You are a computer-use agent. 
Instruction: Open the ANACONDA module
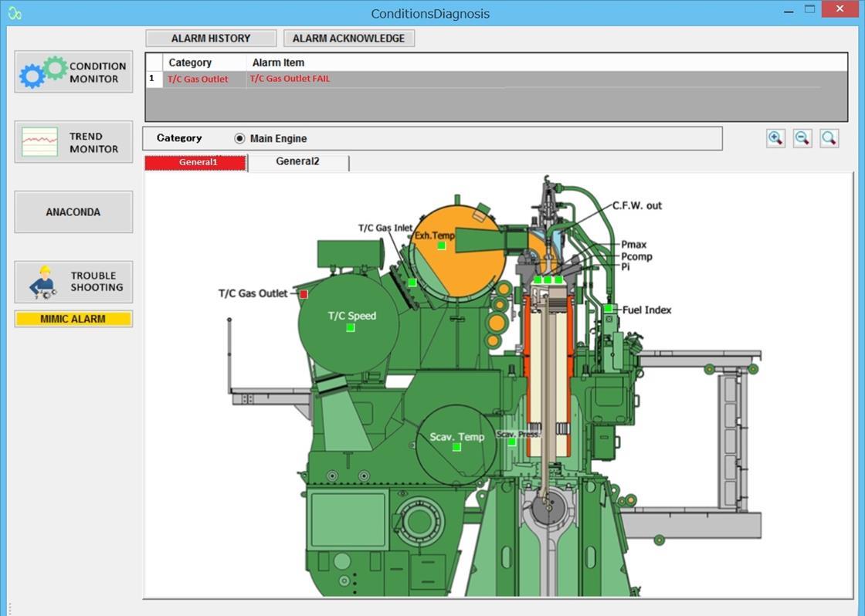pos(73,212)
